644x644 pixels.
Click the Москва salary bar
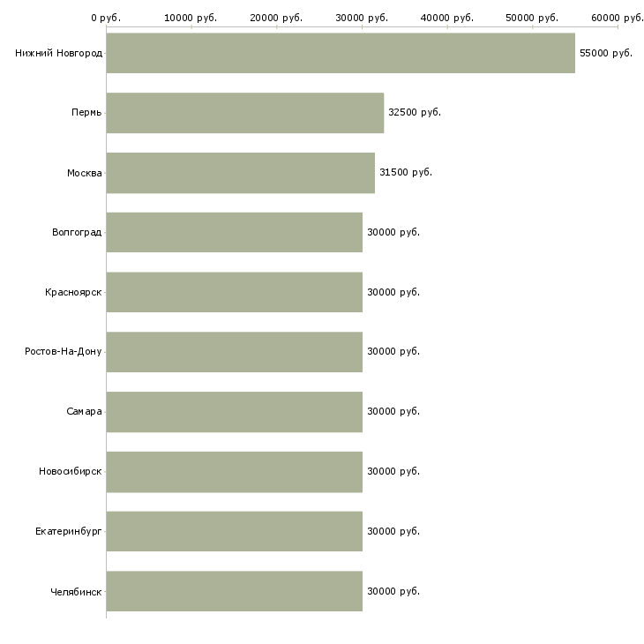241,173
